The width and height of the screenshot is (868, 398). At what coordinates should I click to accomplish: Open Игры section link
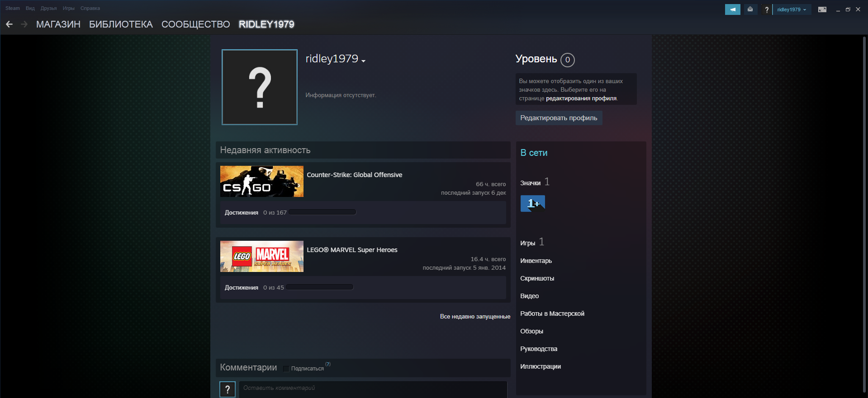pyautogui.click(x=527, y=243)
